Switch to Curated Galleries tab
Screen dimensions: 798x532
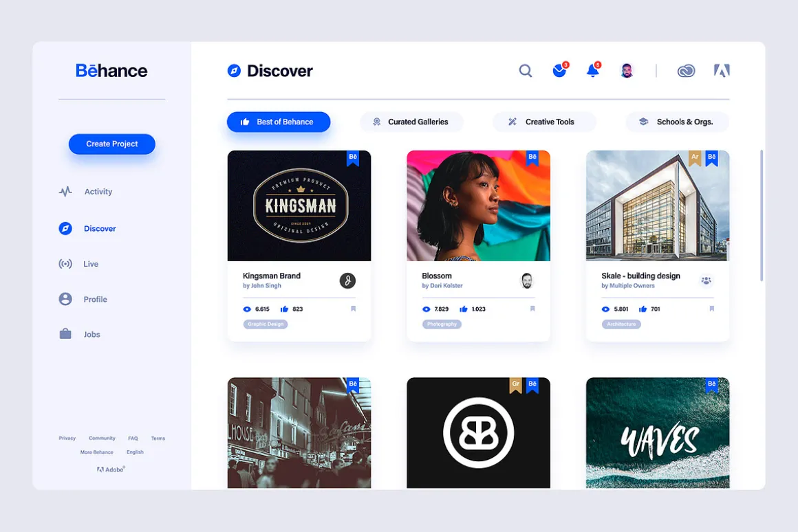click(411, 122)
